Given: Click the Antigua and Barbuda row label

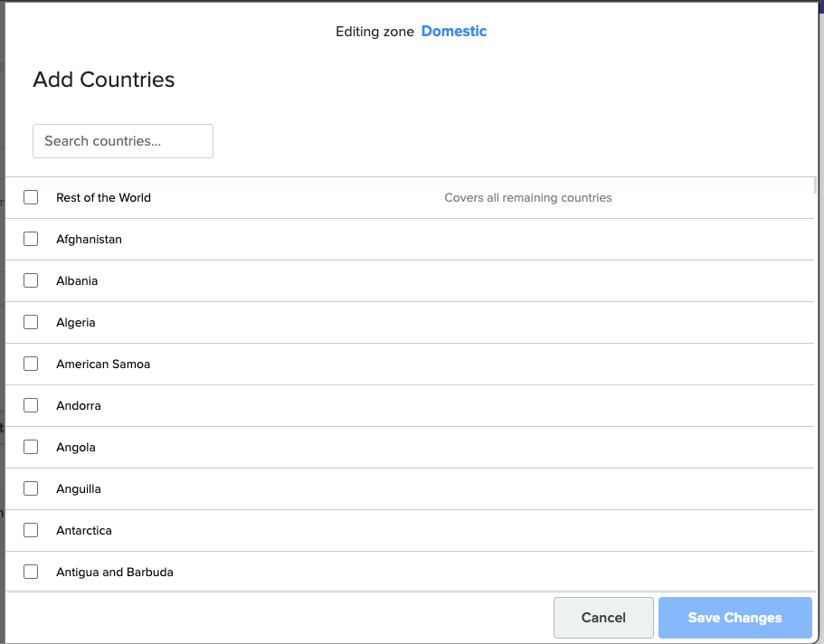Looking at the screenshot, I should (x=115, y=572).
